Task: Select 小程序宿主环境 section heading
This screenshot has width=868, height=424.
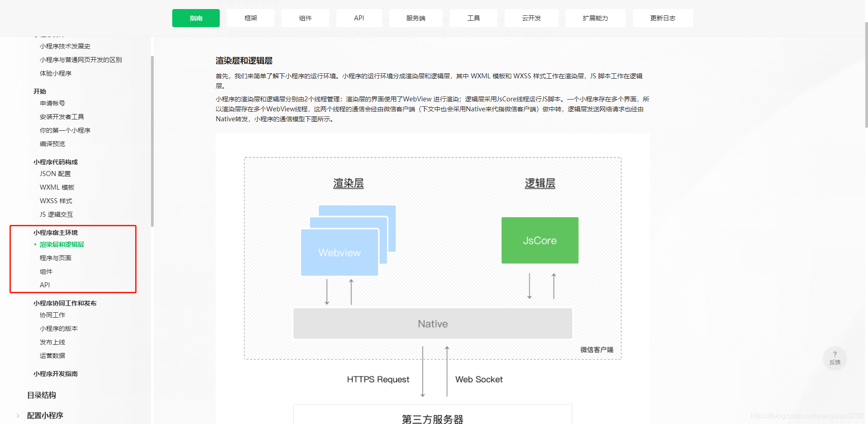Action: point(56,233)
